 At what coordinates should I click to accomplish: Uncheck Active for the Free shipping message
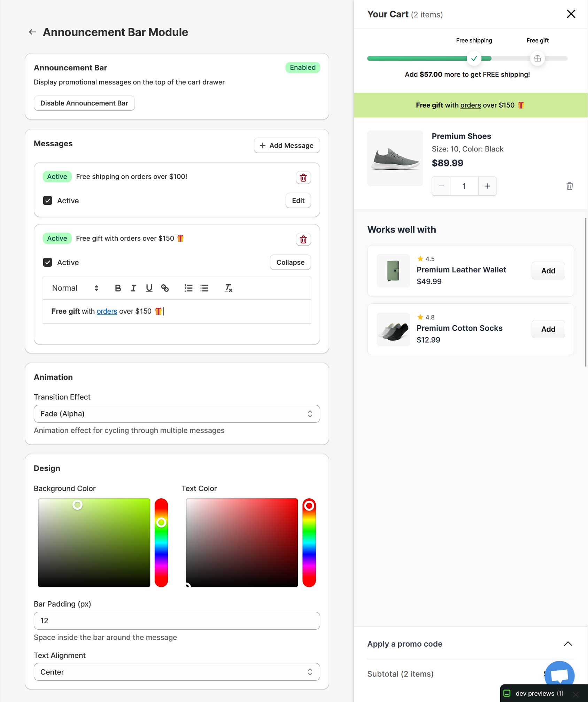pos(48,201)
